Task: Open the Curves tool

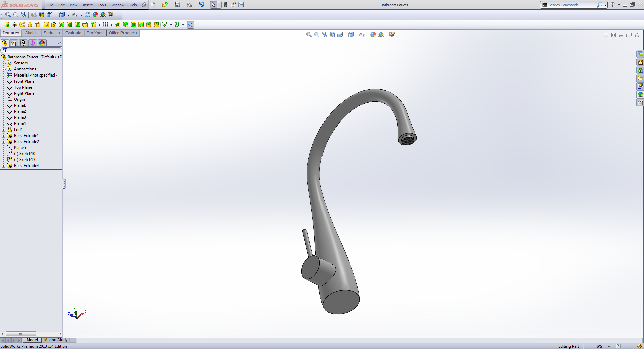Action: 177,24
